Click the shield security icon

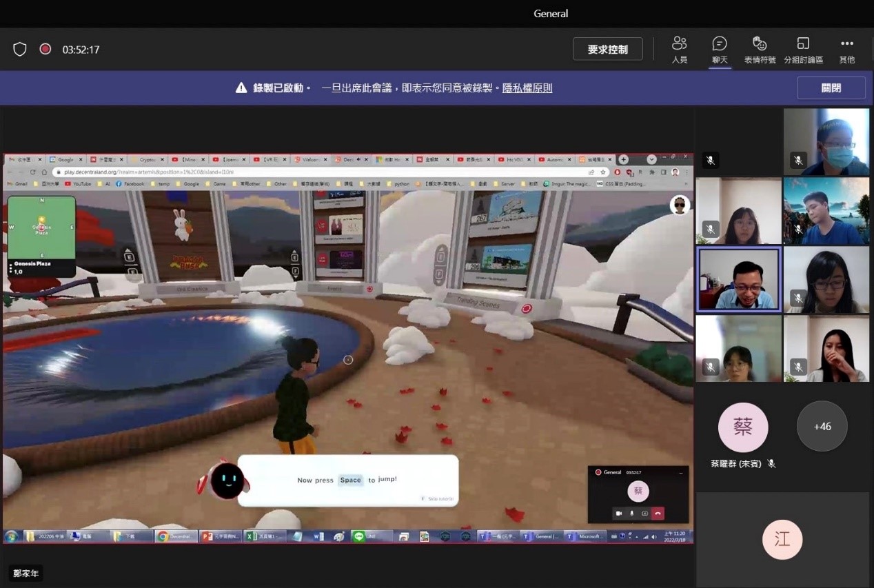tap(20, 50)
